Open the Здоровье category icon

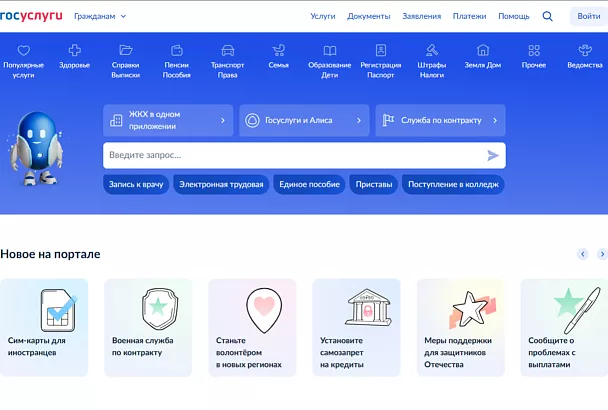click(x=74, y=51)
